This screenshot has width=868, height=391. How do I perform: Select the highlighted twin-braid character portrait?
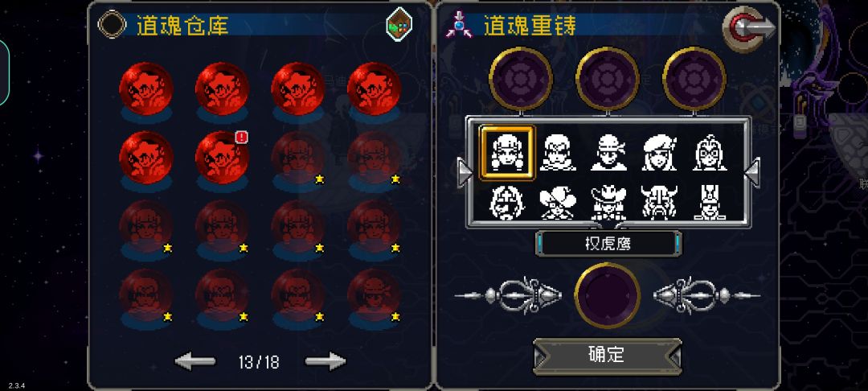tap(507, 153)
